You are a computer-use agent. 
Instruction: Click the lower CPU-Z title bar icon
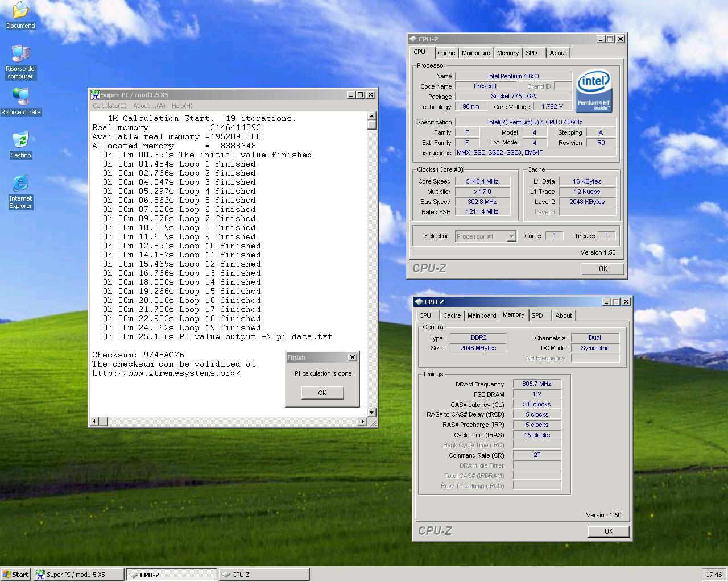click(419, 302)
